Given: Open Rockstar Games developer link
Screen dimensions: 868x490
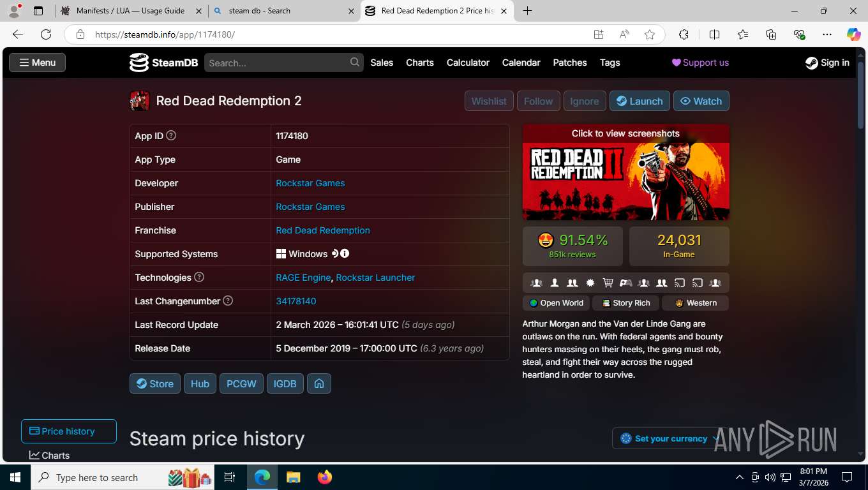Looking at the screenshot, I should click(310, 183).
